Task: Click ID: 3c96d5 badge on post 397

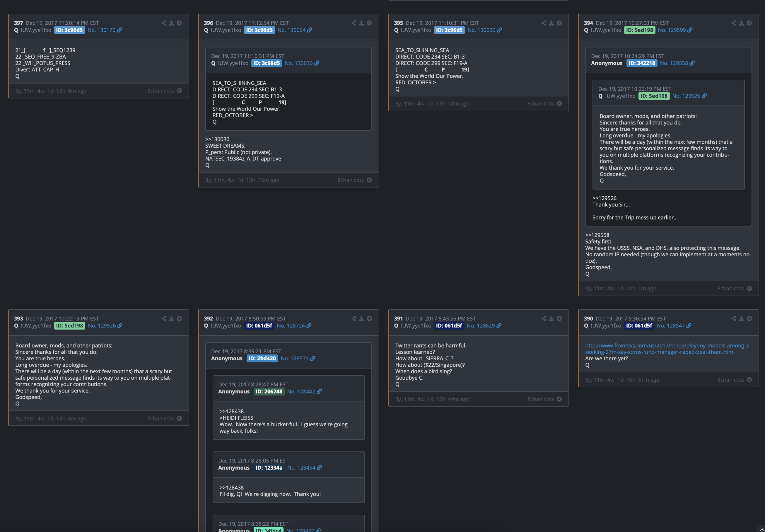Action: click(x=69, y=30)
